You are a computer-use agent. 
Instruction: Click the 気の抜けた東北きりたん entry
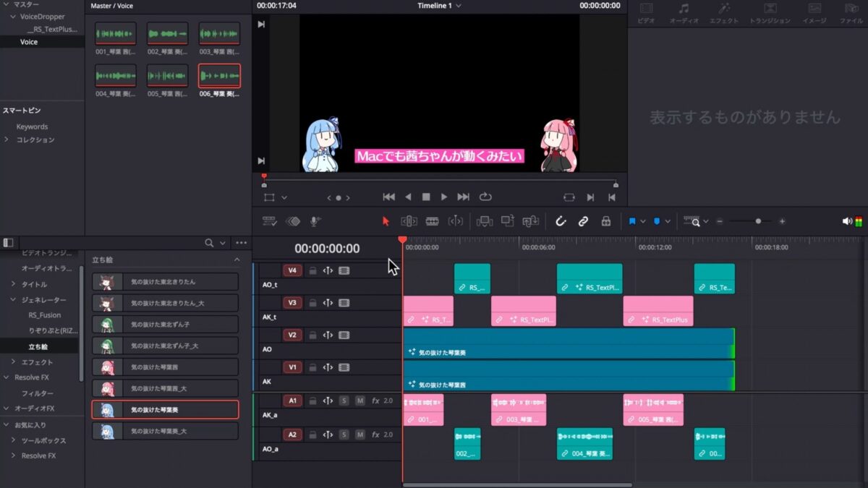[x=165, y=281]
